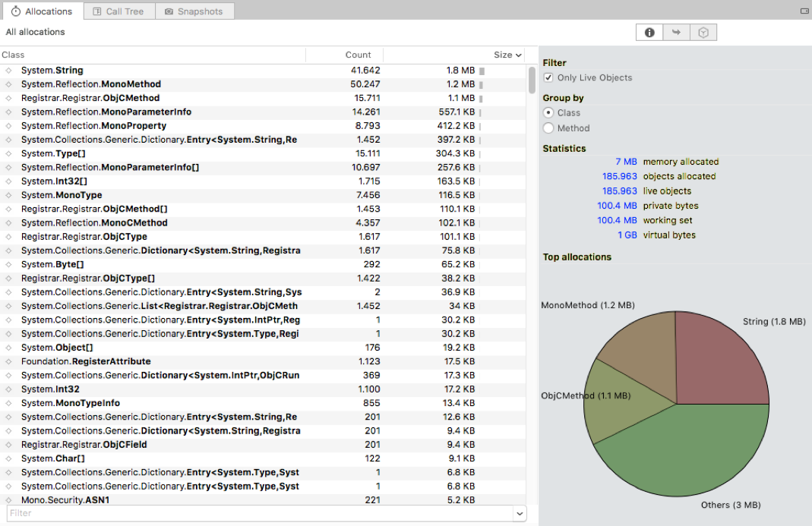This screenshot has width=812, height=526.
Task: Sort by the Class column header
Action: [x=14, y=55]
